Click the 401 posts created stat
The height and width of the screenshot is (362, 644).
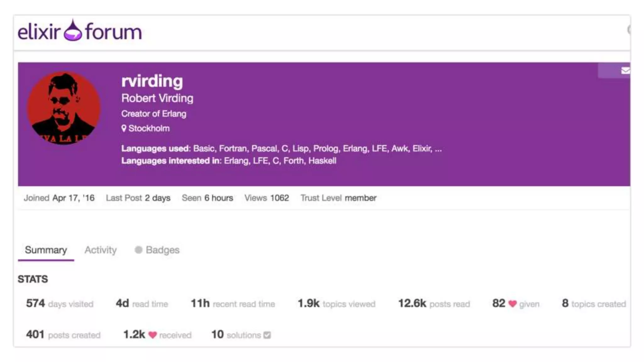pos(63,335)
